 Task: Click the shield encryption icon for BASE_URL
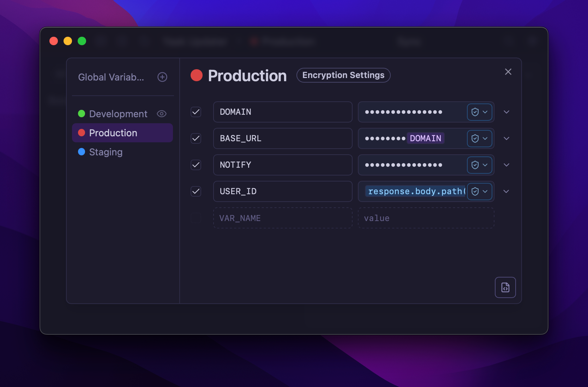point(475,138)
